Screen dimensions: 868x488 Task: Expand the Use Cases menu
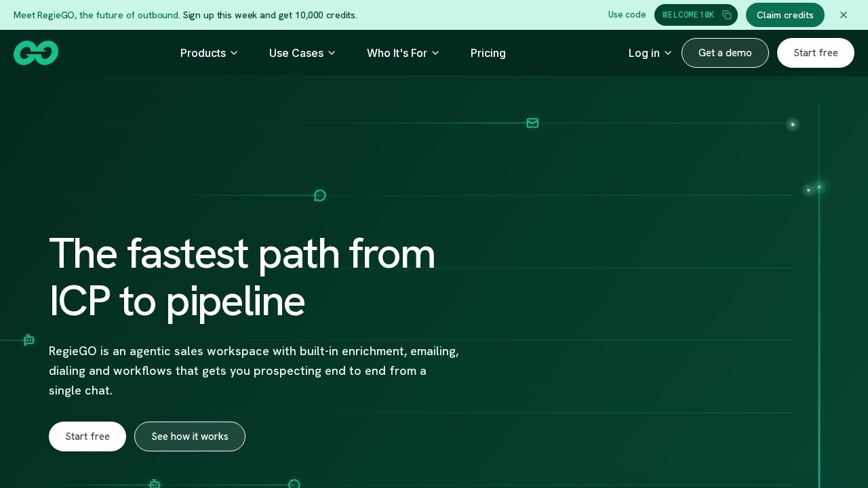click(302, 53)
